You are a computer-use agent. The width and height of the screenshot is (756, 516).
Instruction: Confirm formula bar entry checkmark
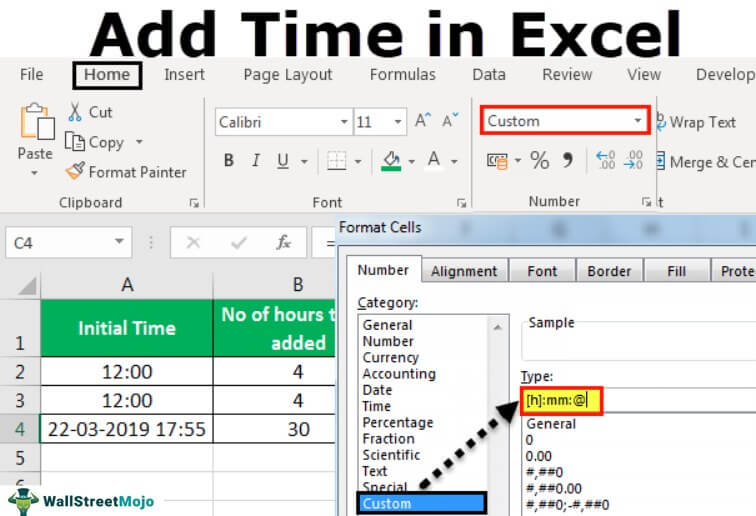point(239,242)
